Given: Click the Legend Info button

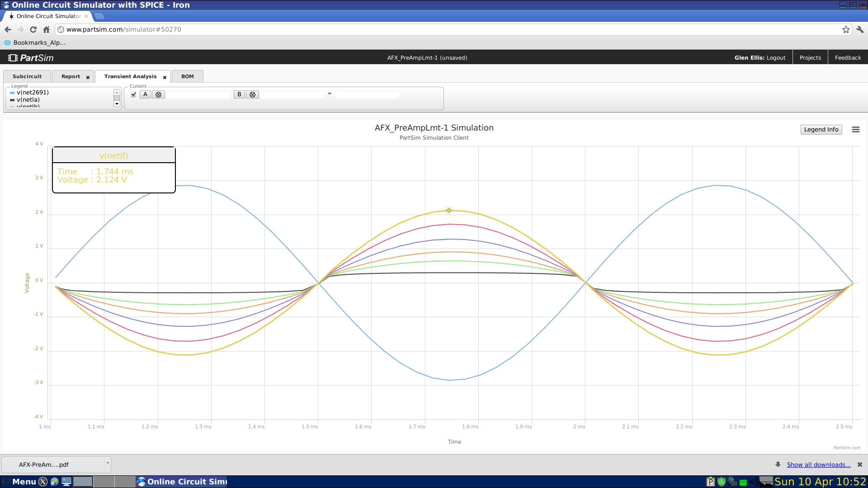Looking at the screenshot, I should pyautogui.click(x=821, y=130).
